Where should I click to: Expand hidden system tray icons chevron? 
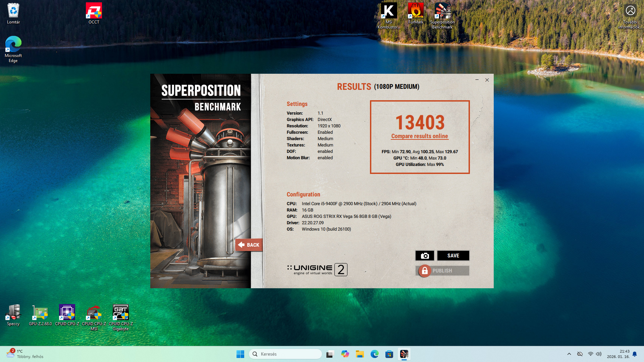coord(569,354)
